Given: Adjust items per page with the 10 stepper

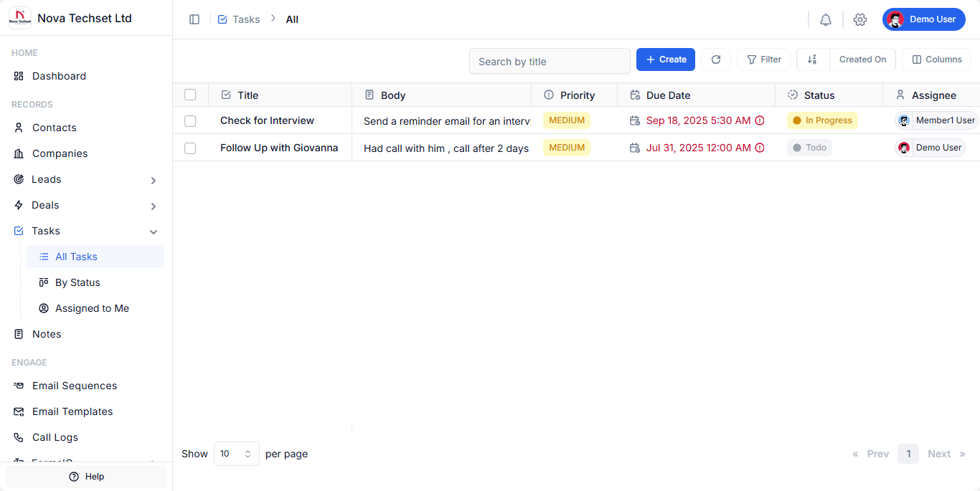Looking at the screenshot, I should (x=249, y=454).
